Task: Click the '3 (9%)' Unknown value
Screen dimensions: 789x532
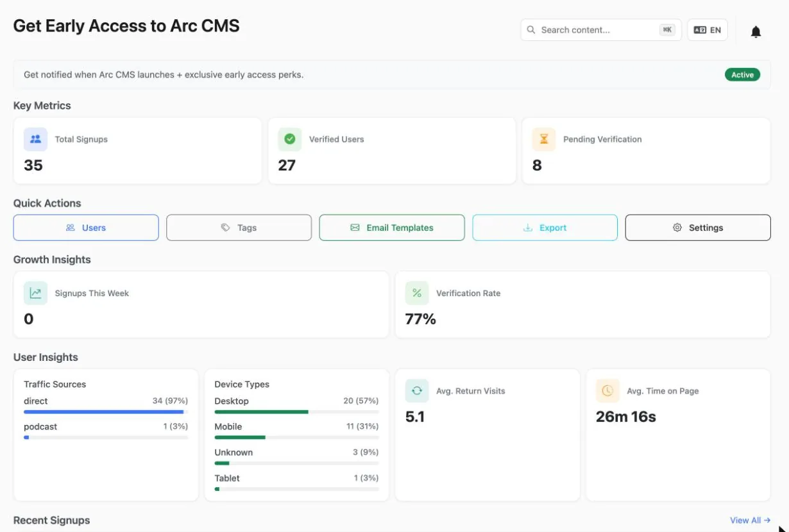Action: (x=366, y=453)
